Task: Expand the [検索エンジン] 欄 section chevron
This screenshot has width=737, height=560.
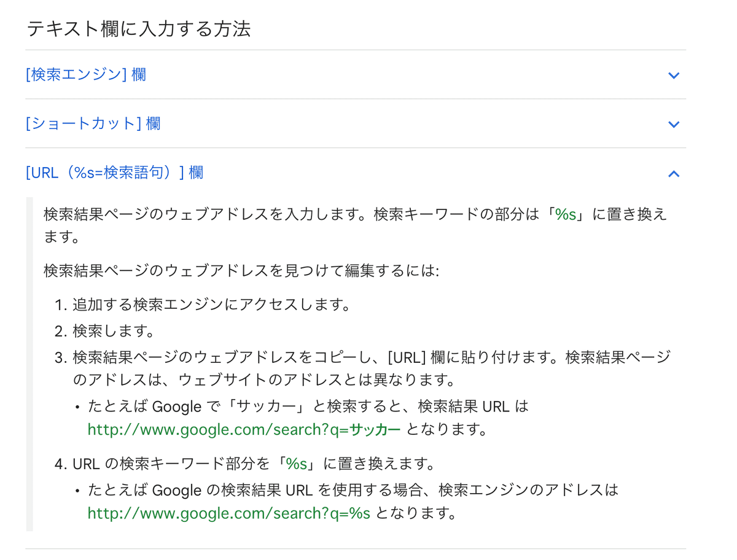Action: pyautogui.click(x=674, y=75)
